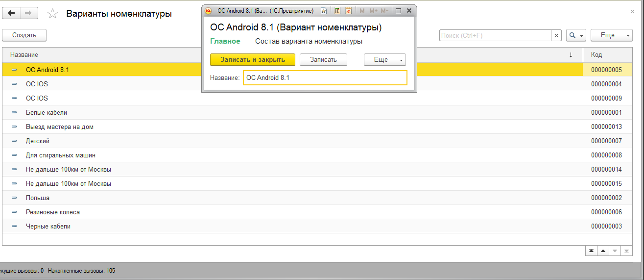Screen dimensions: 644x280
Task: Click code cell 000000001
Action: click(608, 112)
